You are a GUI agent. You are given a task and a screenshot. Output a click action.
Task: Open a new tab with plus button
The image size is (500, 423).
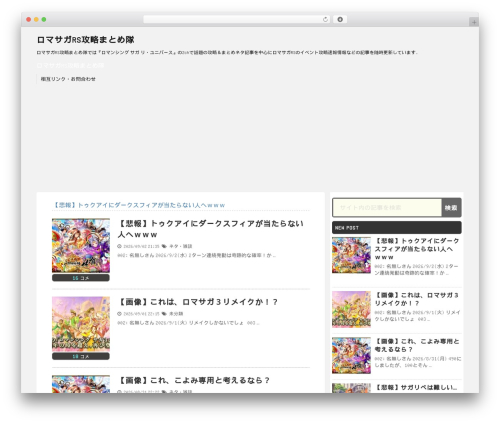(474, 22)
